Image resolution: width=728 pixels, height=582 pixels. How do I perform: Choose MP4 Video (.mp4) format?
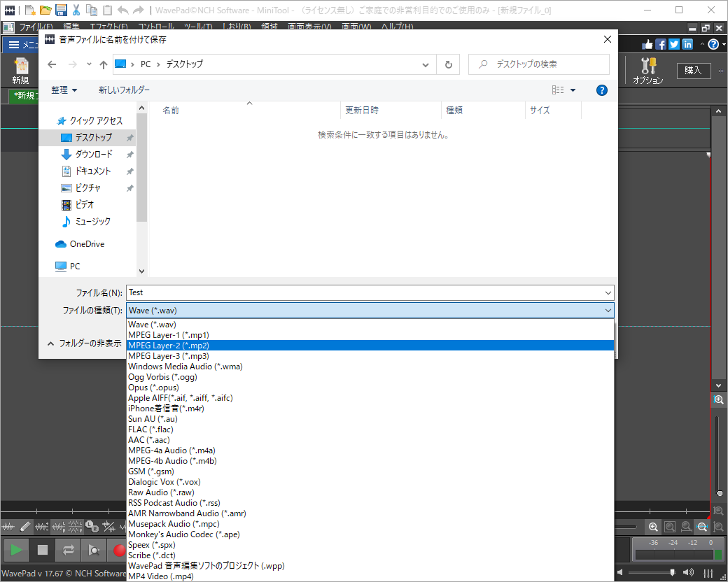pyautogui.click(x=370, y=576)
